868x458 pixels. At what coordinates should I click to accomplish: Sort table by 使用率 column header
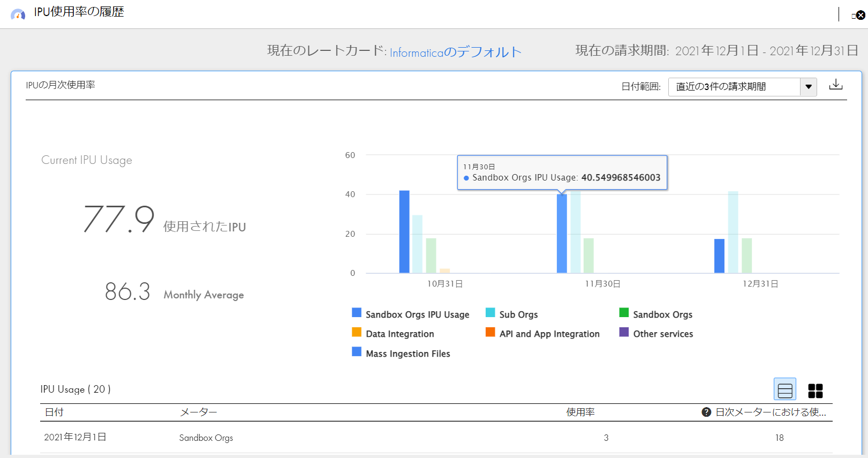(581, 412)
